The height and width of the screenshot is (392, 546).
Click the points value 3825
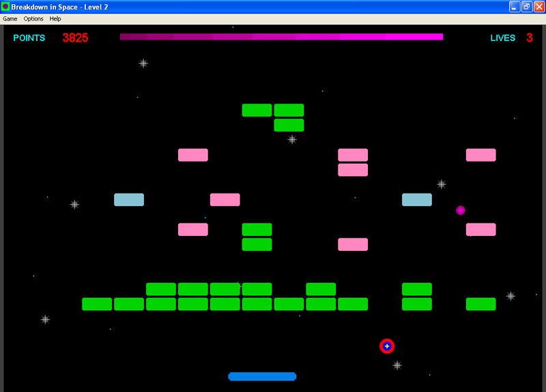pyautogui.click(x=75, y=37)
